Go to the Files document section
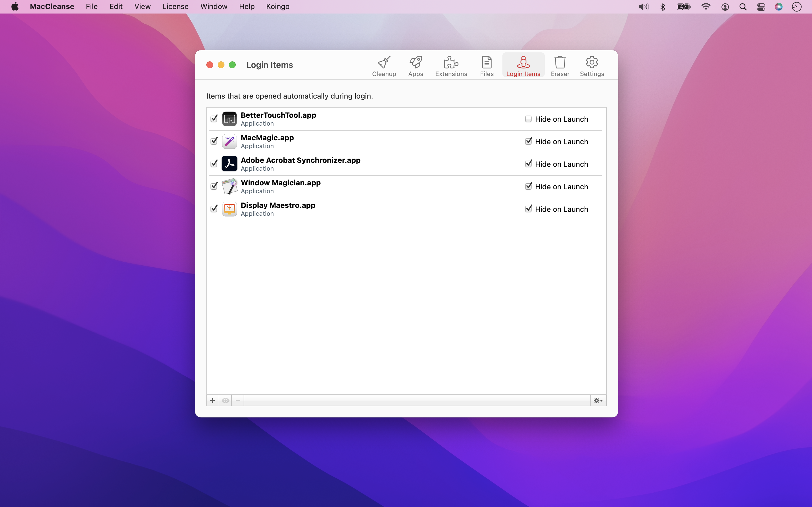Viewport: 812px width, 507px height. (487, 66)
